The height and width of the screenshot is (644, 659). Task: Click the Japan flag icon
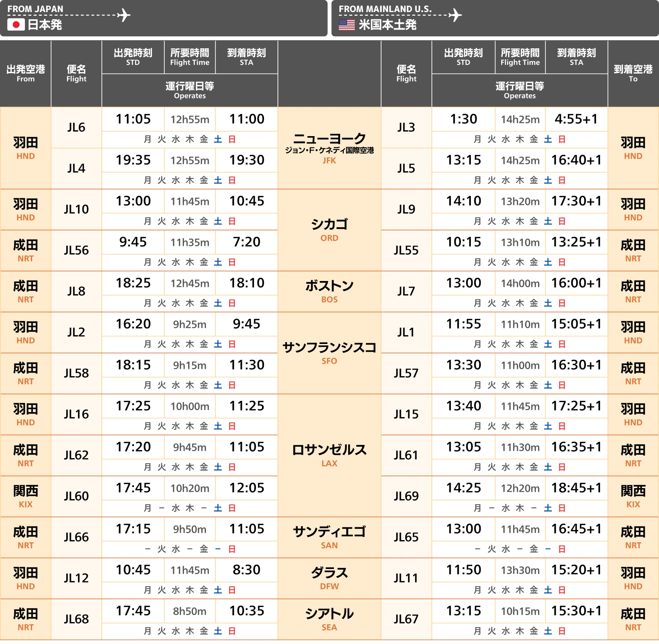tap(16, 25)
